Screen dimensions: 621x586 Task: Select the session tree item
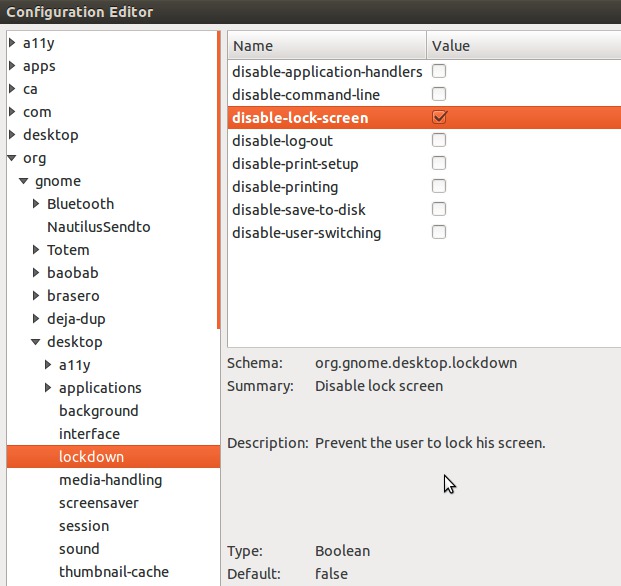84,526
